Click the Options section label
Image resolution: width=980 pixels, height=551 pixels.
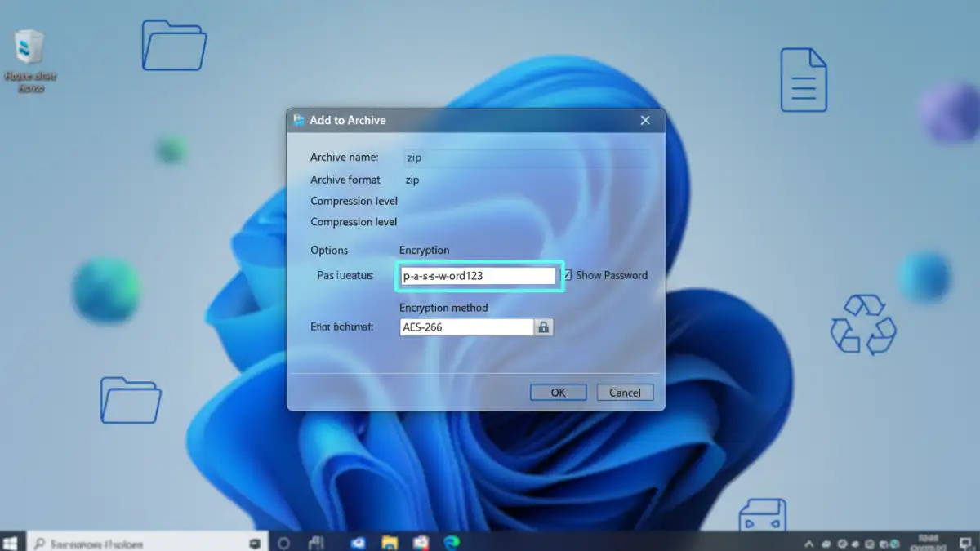click(x=330, y=250)
